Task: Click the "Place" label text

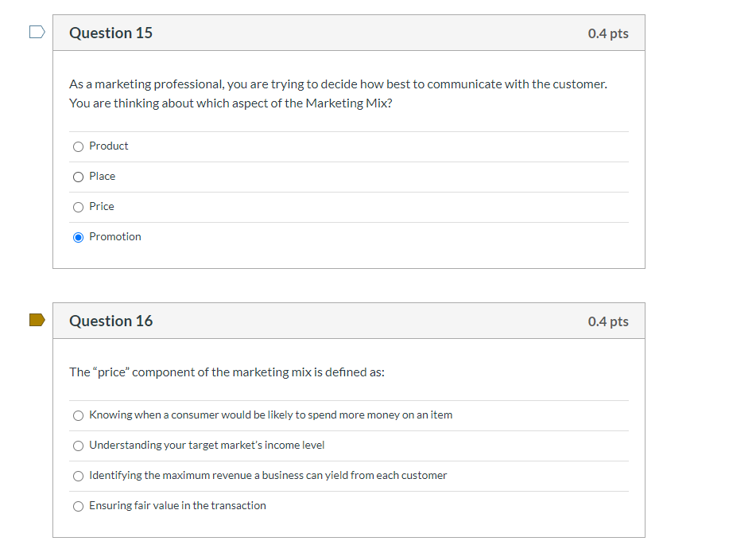Action: 103,176
